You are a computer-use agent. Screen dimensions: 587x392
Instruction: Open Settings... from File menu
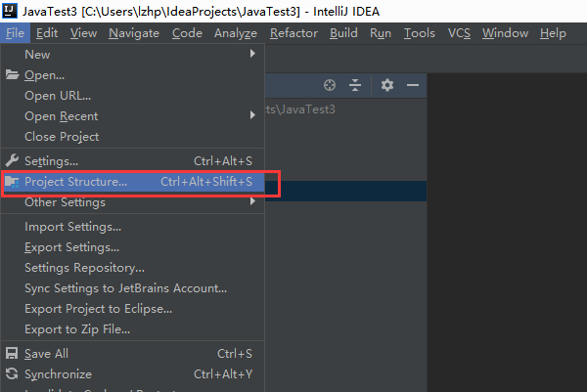pyautogui.click(x=132, y=161)
